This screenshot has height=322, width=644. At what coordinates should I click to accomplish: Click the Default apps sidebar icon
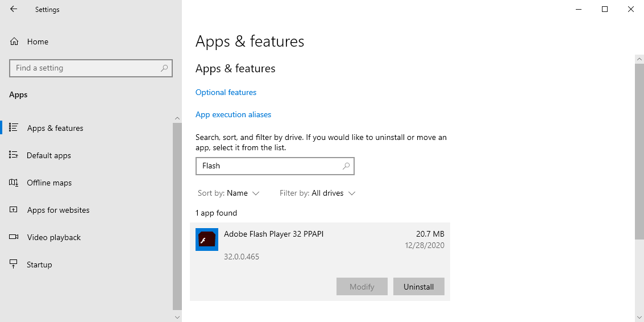pos(14,155)
